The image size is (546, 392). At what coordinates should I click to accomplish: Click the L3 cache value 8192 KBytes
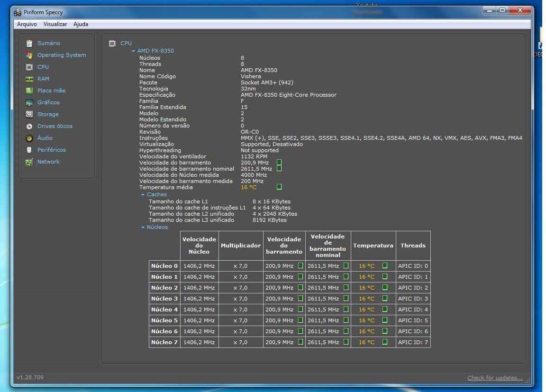(x=270, y=220)
